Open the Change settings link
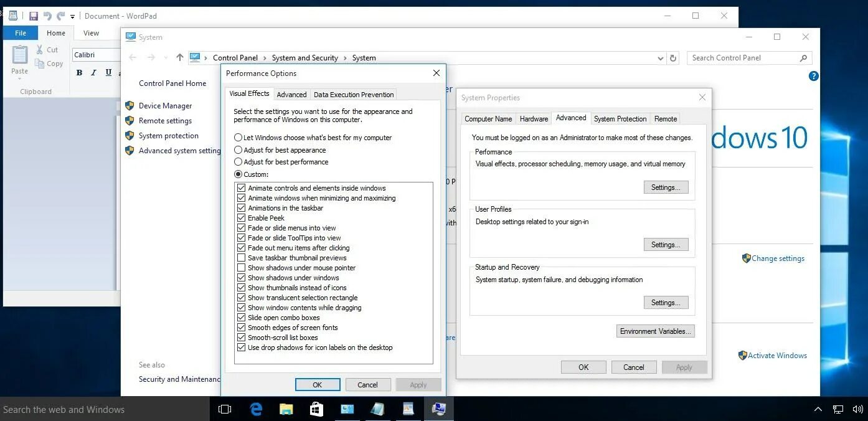868x421 pixels. (778, 258)
